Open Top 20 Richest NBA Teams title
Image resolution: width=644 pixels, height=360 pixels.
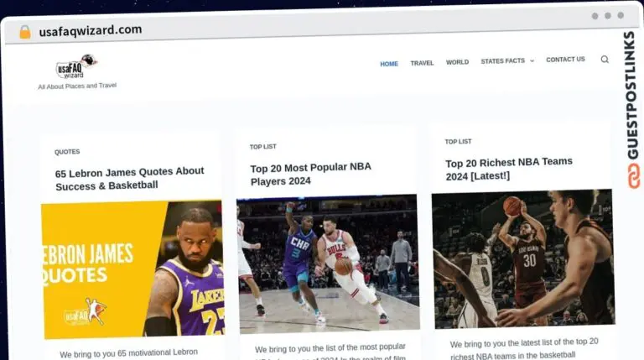508,169
